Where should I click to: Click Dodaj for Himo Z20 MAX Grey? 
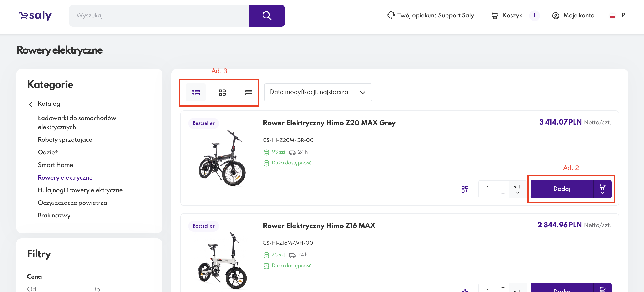pos(561,189)
